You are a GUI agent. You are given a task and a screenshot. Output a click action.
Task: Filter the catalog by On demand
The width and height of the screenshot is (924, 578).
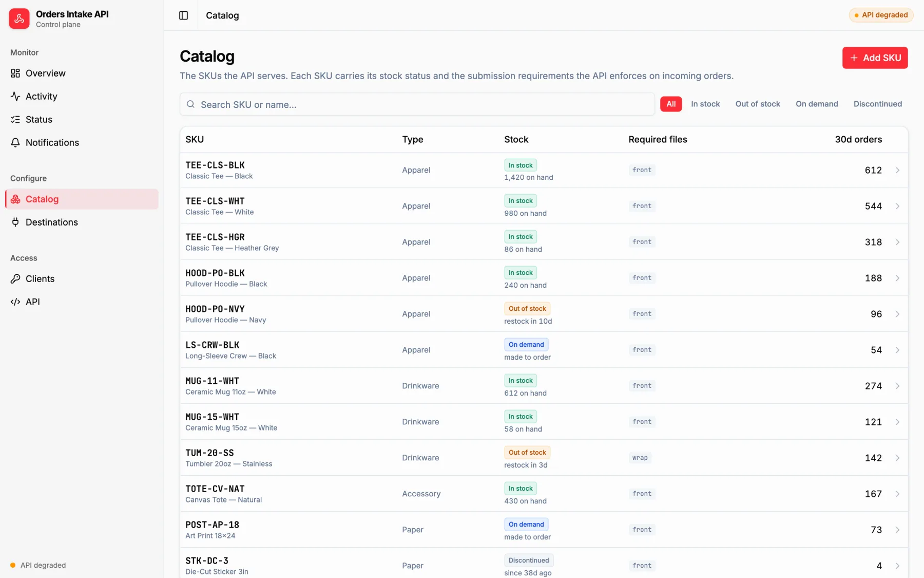tap(817, 104)
